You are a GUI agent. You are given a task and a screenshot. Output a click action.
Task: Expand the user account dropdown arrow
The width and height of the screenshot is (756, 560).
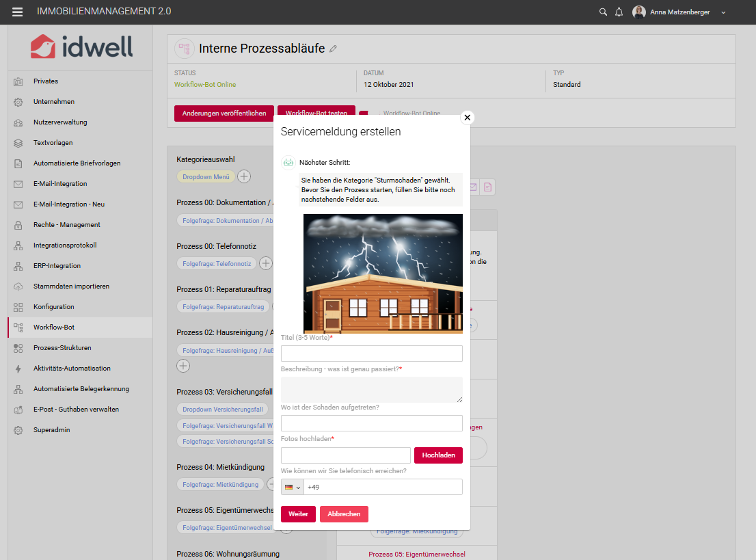click(723, 12)
